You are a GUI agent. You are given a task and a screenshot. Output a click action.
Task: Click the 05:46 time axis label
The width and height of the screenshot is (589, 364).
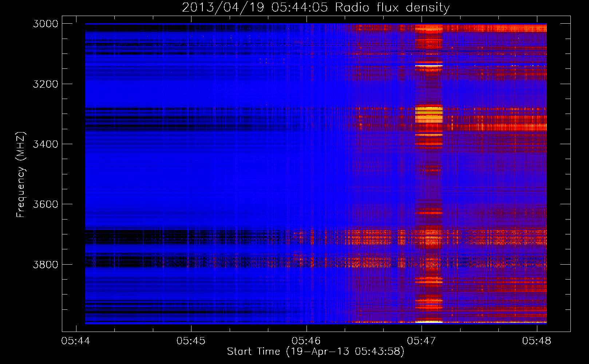click(x=306, y=341)
